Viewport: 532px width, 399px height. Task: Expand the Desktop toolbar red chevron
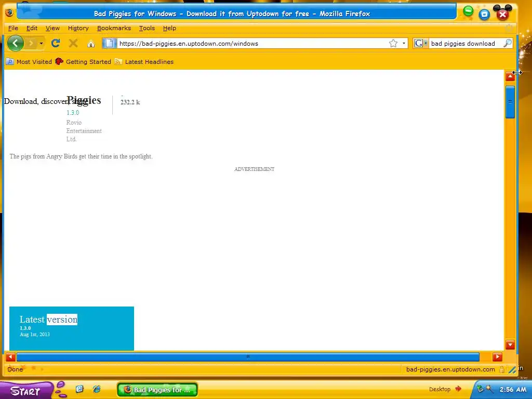[x=458, y=389]
